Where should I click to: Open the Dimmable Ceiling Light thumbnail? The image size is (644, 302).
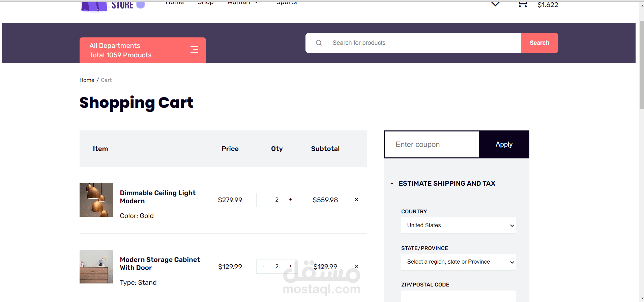[x=96, y=200]
